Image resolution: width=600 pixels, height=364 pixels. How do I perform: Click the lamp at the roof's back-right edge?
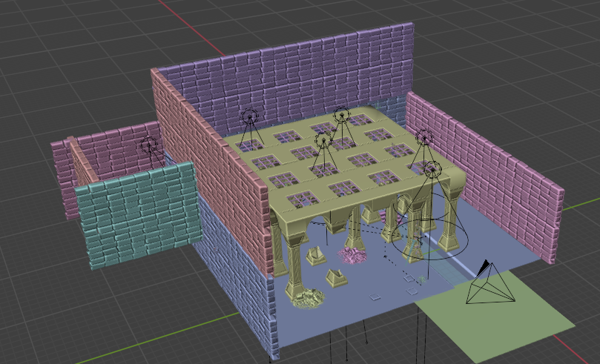423,137
